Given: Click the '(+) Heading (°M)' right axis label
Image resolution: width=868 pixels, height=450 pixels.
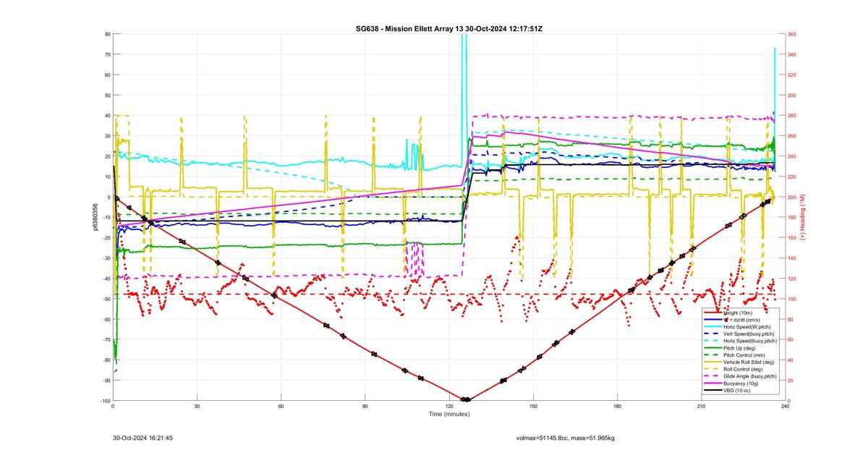Looking at the screenshot, I should 803,217.
